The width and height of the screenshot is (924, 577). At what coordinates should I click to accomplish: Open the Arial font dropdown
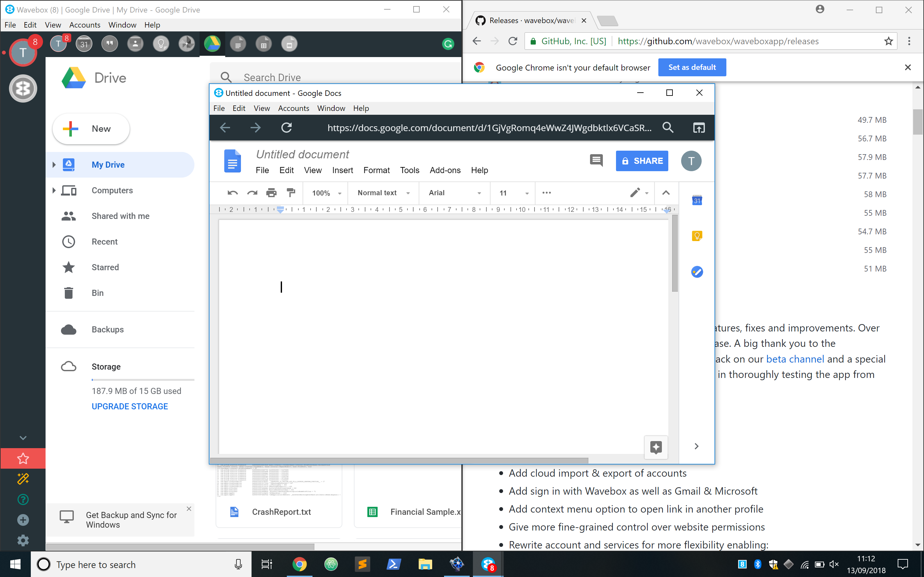(454, 193)
